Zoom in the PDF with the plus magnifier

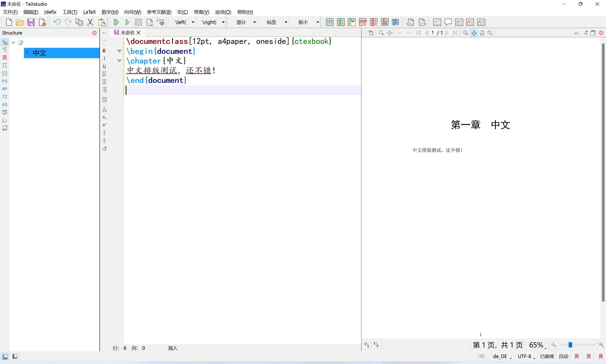point(601,345)
